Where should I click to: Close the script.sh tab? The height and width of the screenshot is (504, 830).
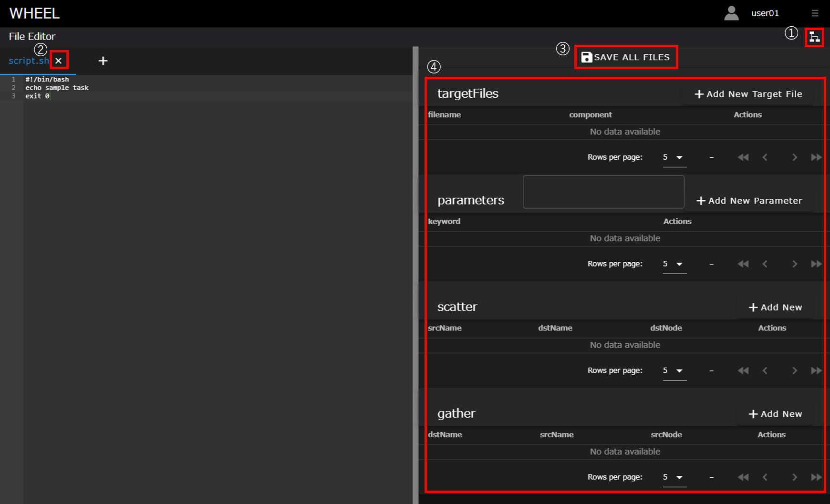pyautogui.click(x=59, y=61)
